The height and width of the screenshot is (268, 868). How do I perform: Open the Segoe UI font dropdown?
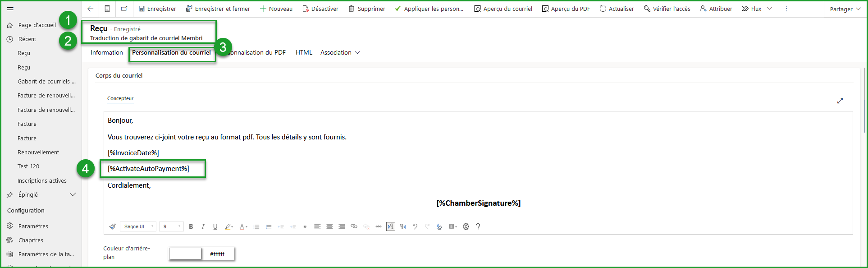click(x=138, y=226)
